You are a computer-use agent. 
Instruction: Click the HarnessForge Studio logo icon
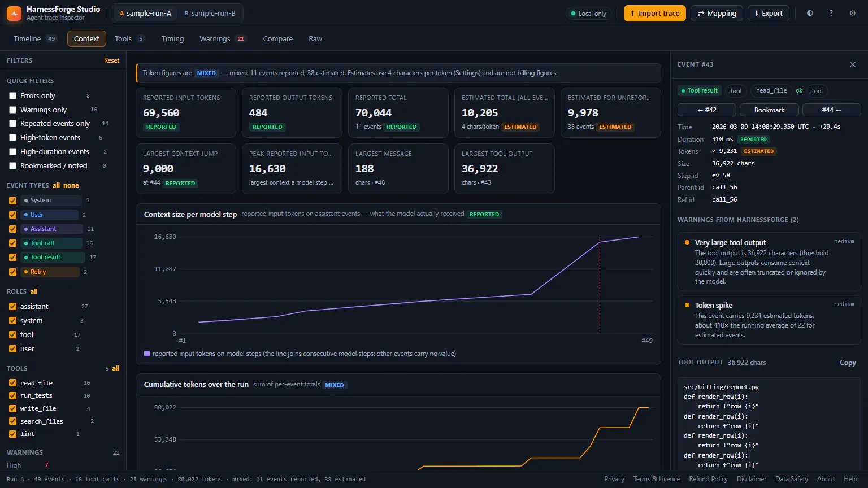[x=14, y=13]
